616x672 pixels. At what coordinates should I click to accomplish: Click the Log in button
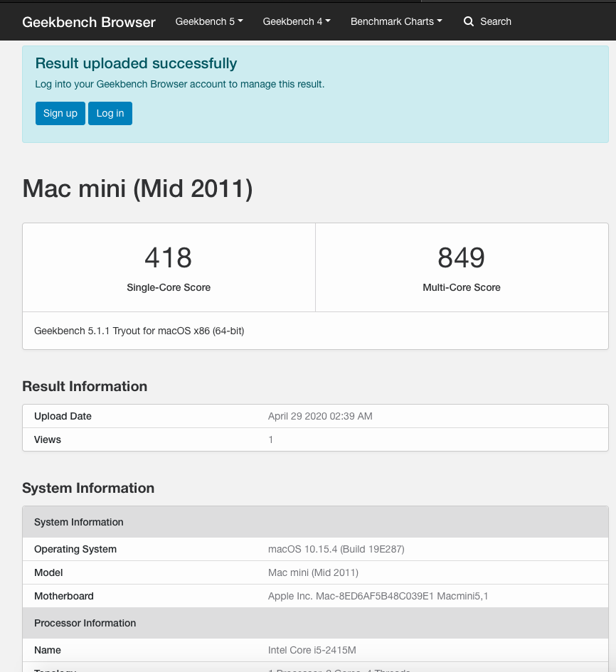110,113
